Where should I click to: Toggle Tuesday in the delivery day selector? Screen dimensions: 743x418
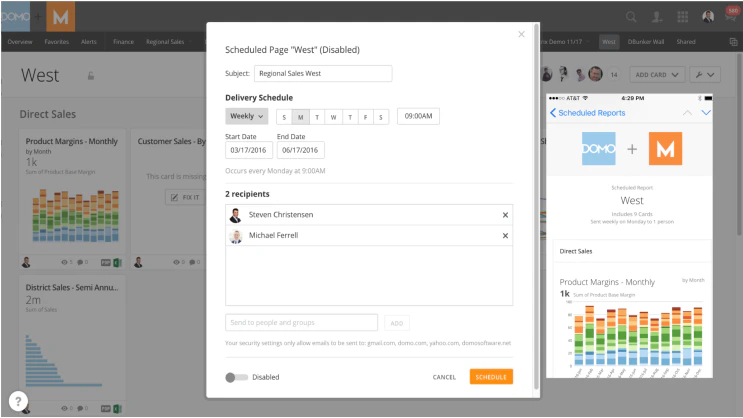coord(317,117)
